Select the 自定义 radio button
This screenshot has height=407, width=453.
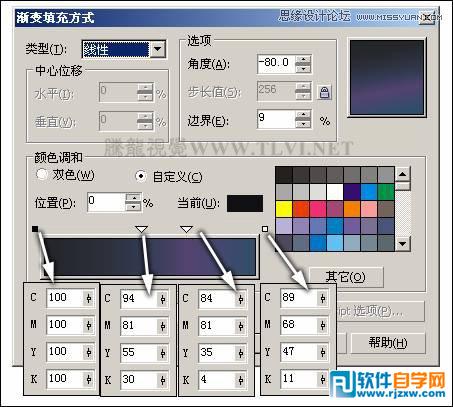coord(141,176)
